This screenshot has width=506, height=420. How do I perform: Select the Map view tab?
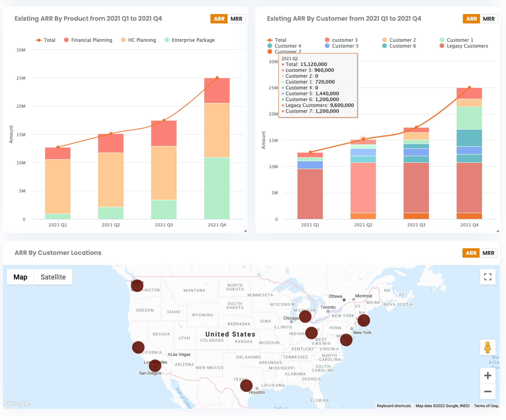pos(20,277)
